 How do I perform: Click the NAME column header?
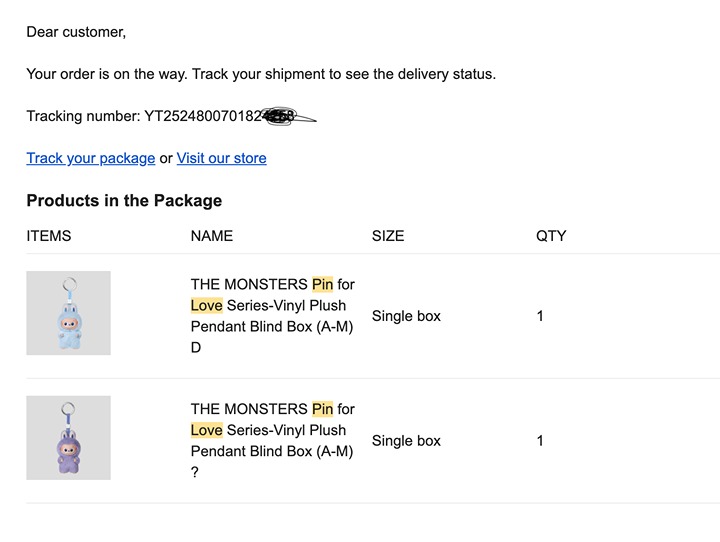pyautogui.click(x=211, y=236)
